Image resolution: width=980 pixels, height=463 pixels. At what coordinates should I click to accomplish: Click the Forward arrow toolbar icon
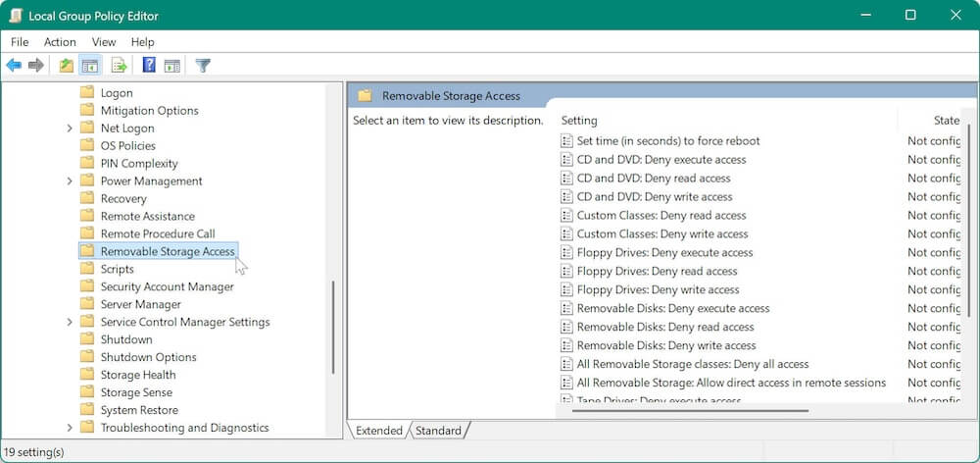point(36,66)
